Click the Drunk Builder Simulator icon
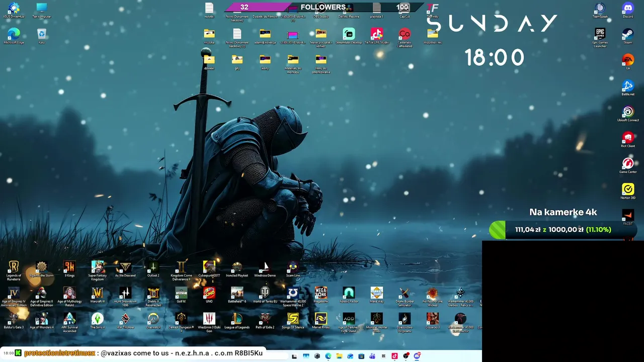This screenshot has height=362, width=644. (405, 296)
